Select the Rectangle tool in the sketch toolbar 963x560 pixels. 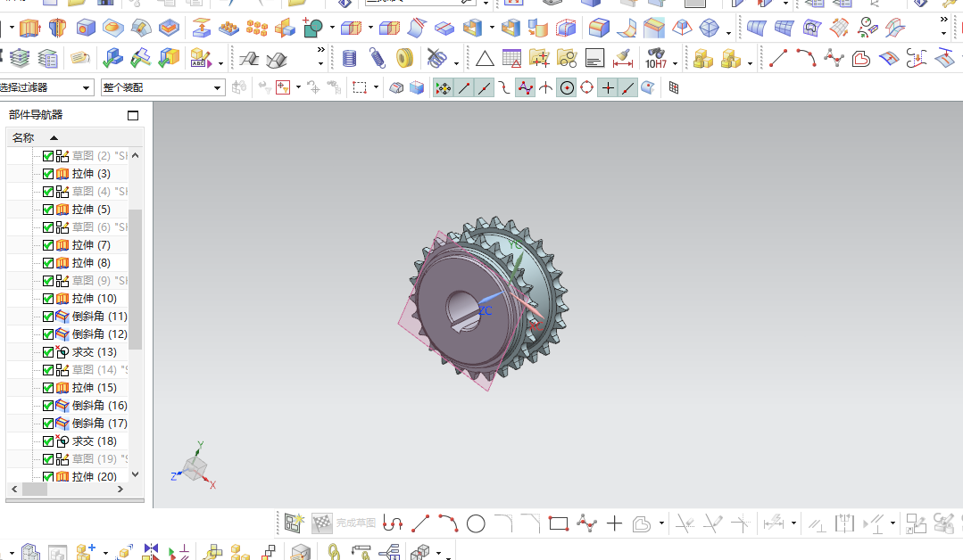pos(559,523)
